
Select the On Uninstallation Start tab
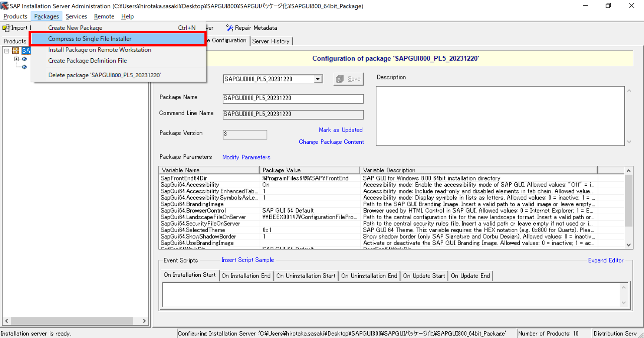pyautogui.click(x=306, y=276)
